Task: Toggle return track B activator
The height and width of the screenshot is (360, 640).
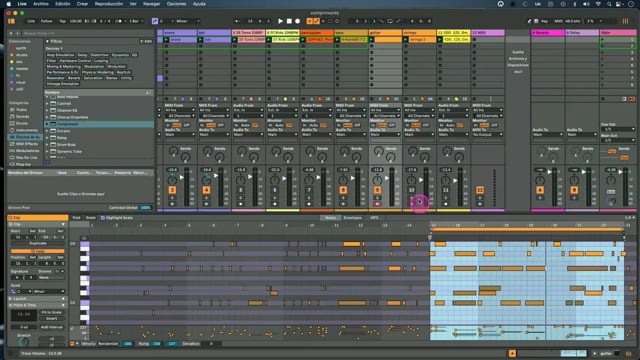Action: coord(574,190)
